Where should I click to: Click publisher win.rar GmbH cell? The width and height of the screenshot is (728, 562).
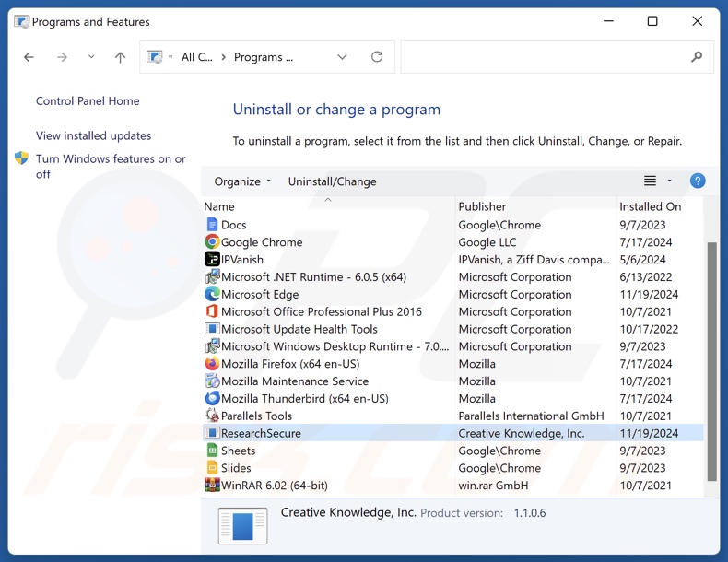(x=493, y=486)
